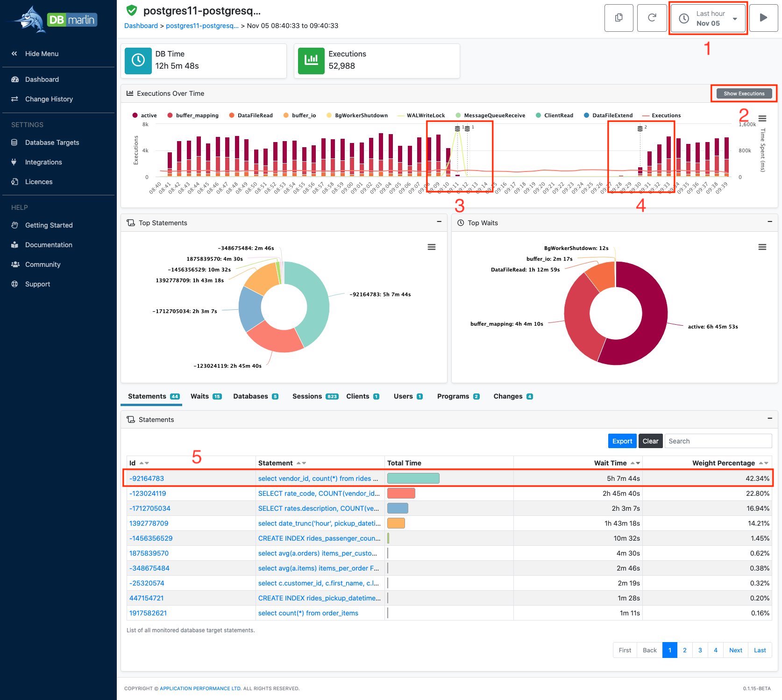Sort table by Id column arrows

point(144,463)
